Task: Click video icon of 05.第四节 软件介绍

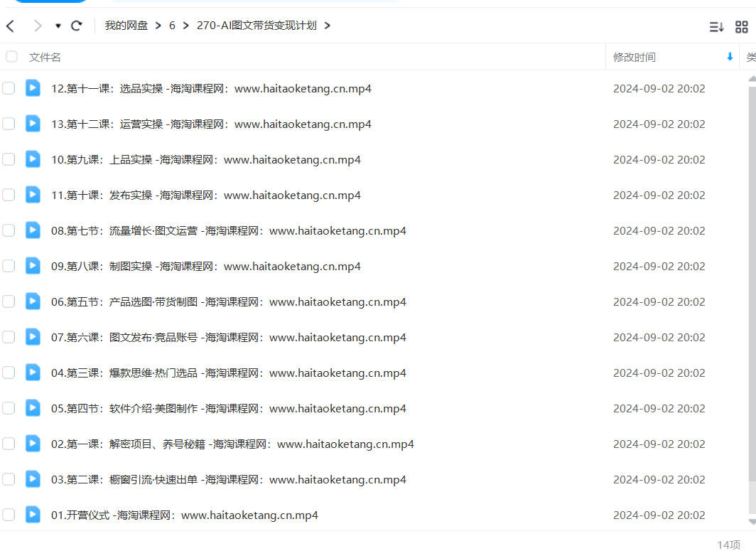Action: pos(33,407)
